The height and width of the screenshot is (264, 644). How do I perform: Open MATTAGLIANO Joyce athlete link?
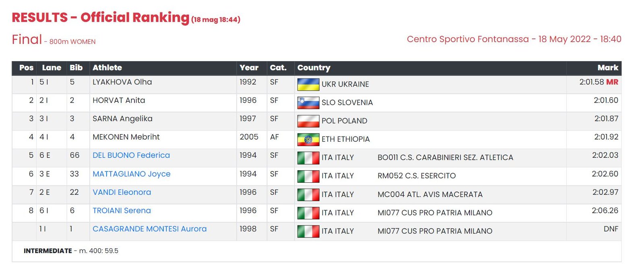131,174
